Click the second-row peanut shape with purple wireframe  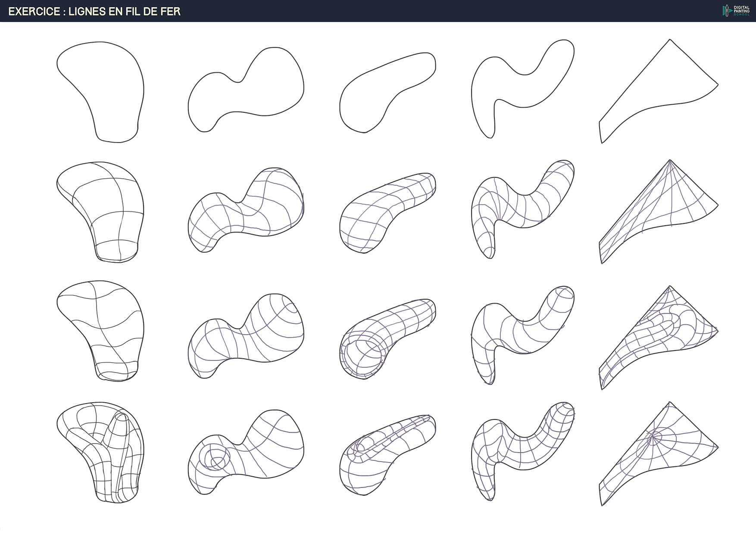[246, 211]
